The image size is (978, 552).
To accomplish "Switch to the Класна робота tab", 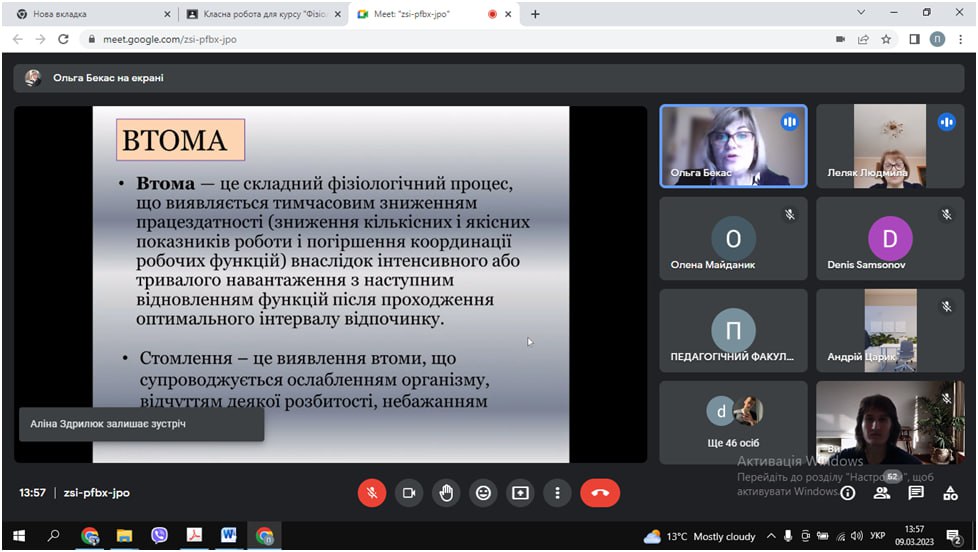I will (262, 14).
